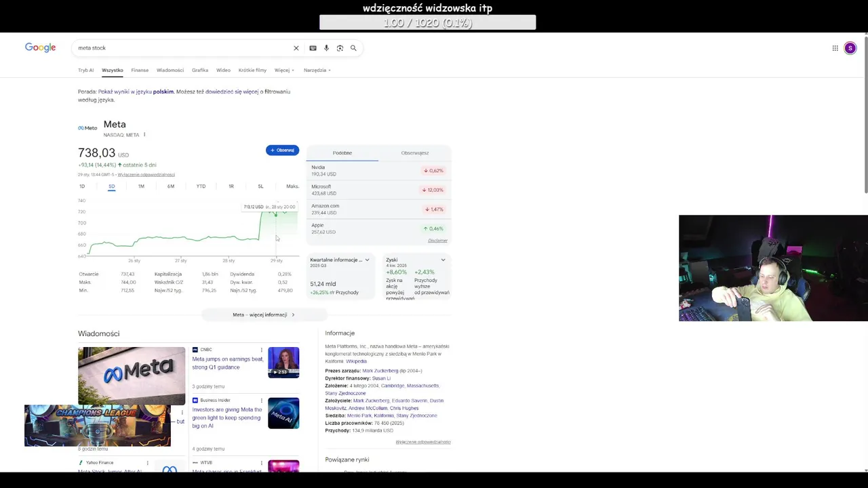Open the three-dot menu beside NASDAQ: META

(144, 135)
